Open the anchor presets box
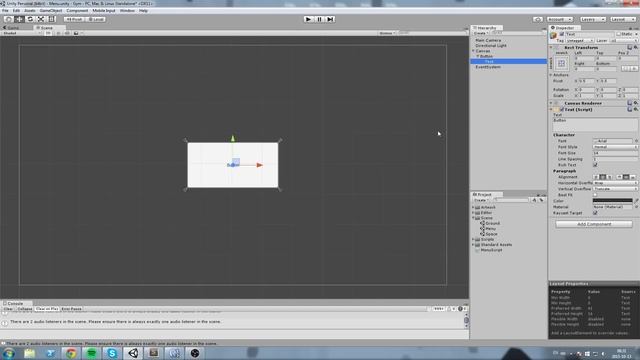Image resolution: width=640 pixels, height=360 pixels. 561,63
